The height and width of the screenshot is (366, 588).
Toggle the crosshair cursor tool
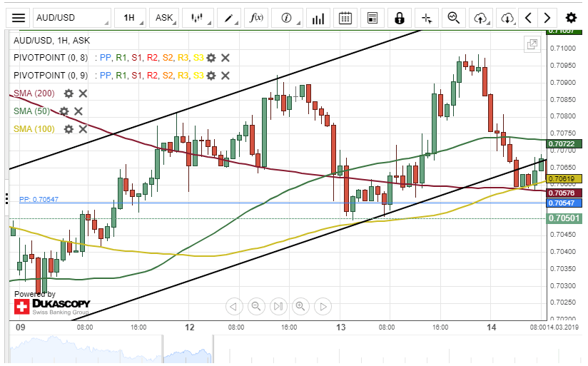pos(427,18)
